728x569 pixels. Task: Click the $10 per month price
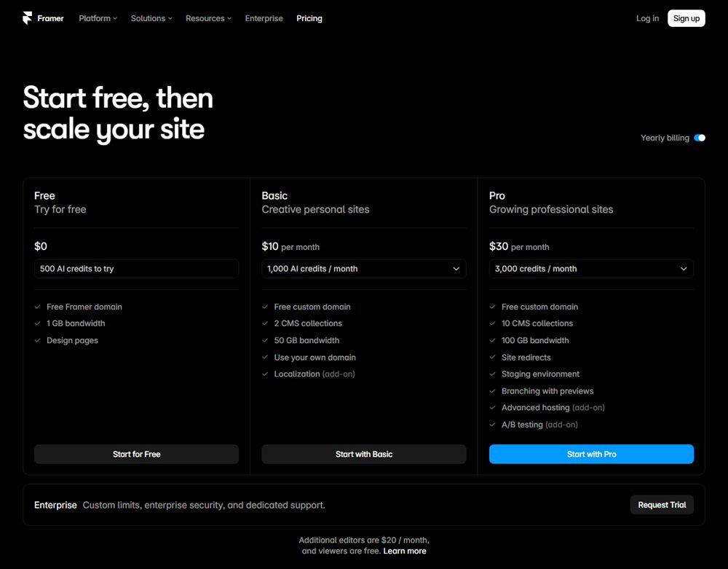pos(290,246)
